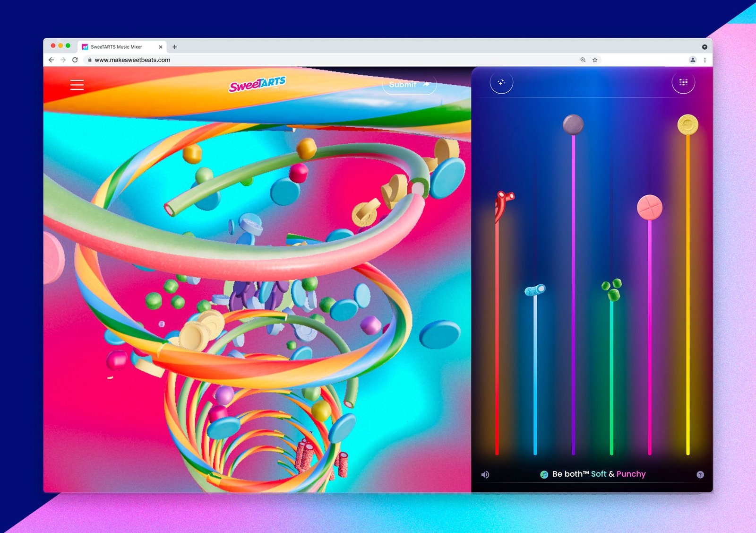Screen dimensions: 756x533
Task: Reload the page
Action: click(x=75, y=60)
